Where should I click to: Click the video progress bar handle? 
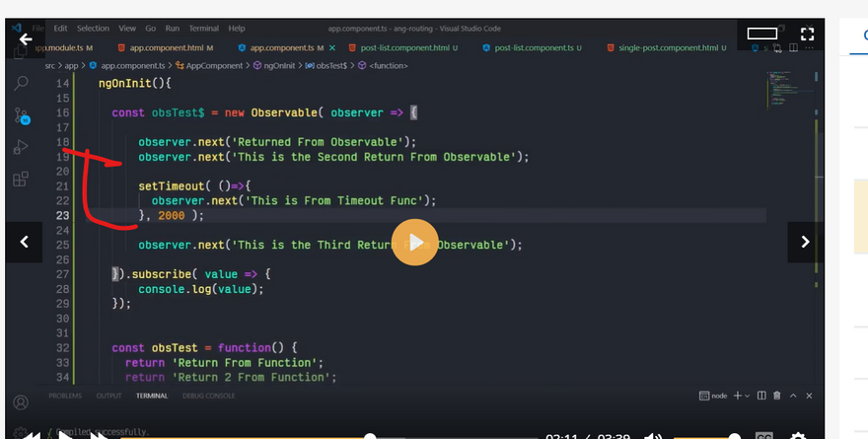[x=370, y=436]
